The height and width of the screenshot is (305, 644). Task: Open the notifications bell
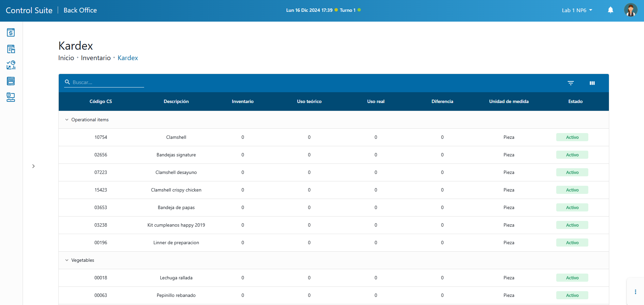coord(610,10)
